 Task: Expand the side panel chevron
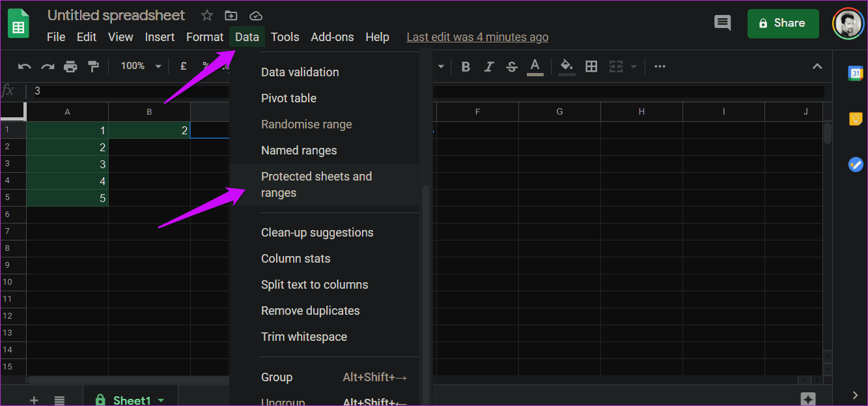click(855, 394)
